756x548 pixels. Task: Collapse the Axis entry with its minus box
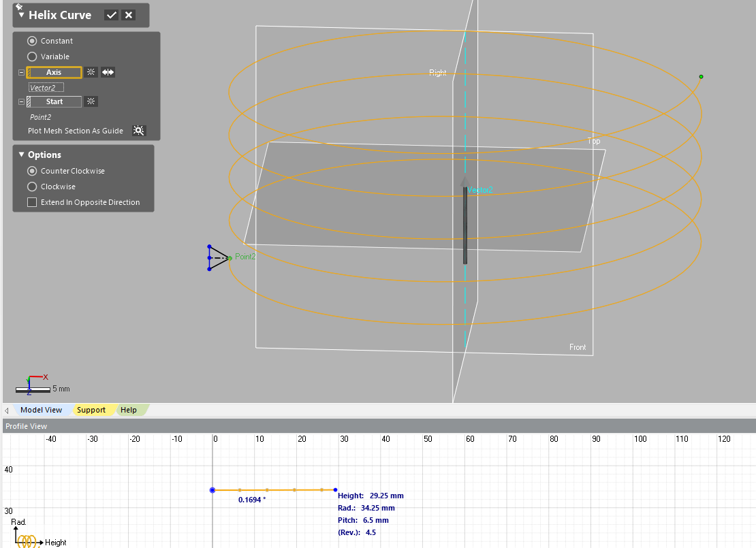click(21, 72)
